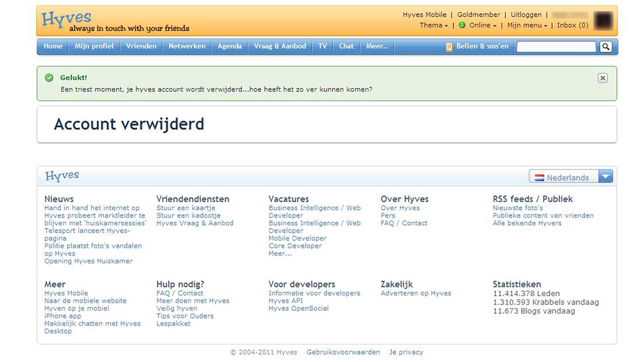This screenshot has height=362, width=644.
Task: Open Tips voor Ouders link
Action: coord(185,316)
